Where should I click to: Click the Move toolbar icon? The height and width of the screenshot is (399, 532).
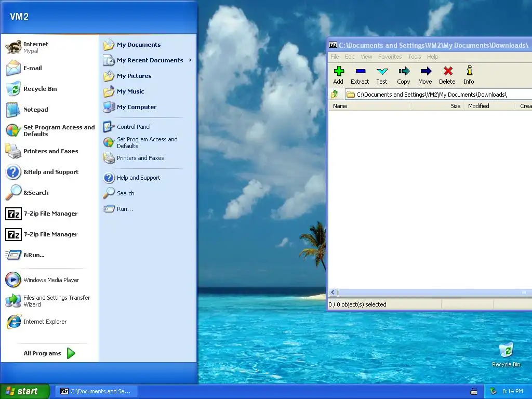[x=425, y=75]
